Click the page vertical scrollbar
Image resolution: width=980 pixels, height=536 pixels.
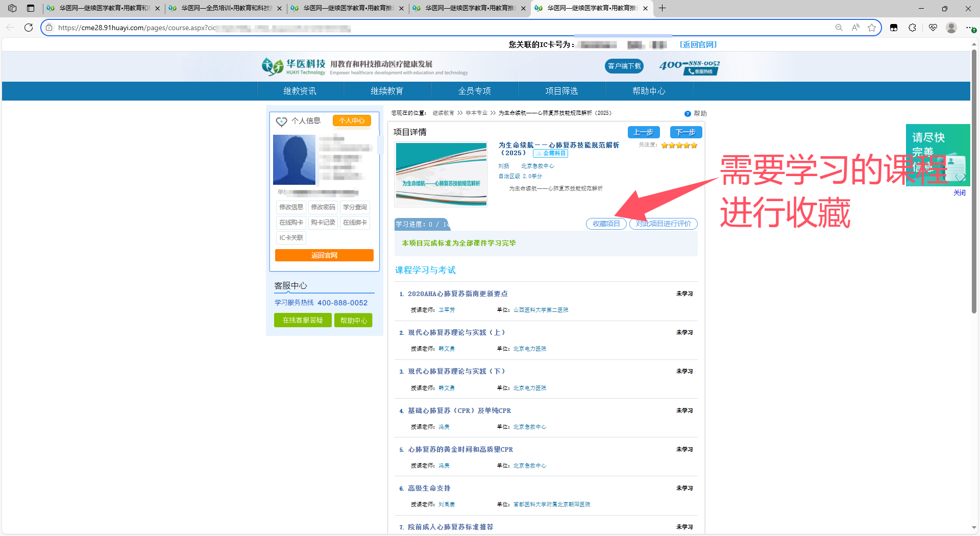coord(974,181)
